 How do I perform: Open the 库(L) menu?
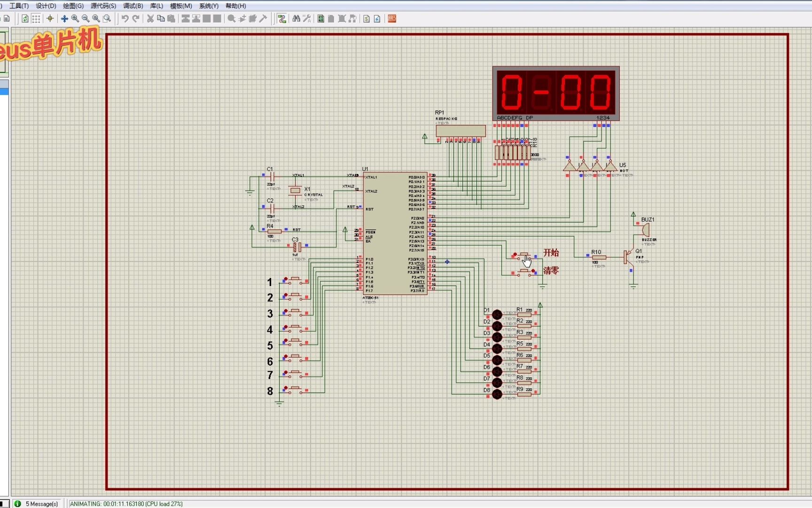[x=156, y=6]
